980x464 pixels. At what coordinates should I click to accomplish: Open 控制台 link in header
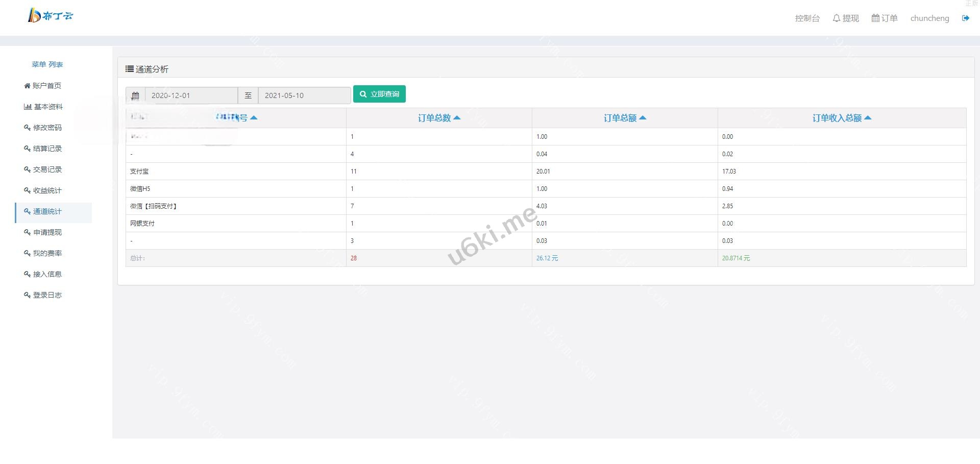click(x=807, y=18)
